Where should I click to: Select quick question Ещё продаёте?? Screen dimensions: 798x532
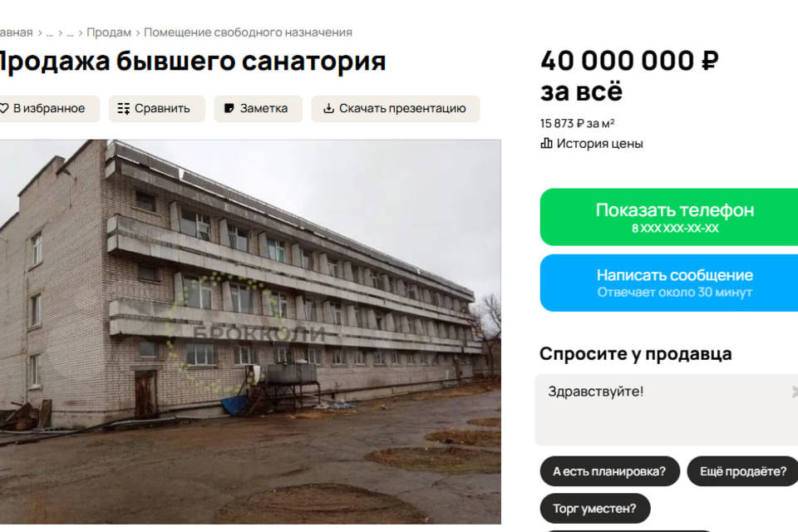pos(743,471)
